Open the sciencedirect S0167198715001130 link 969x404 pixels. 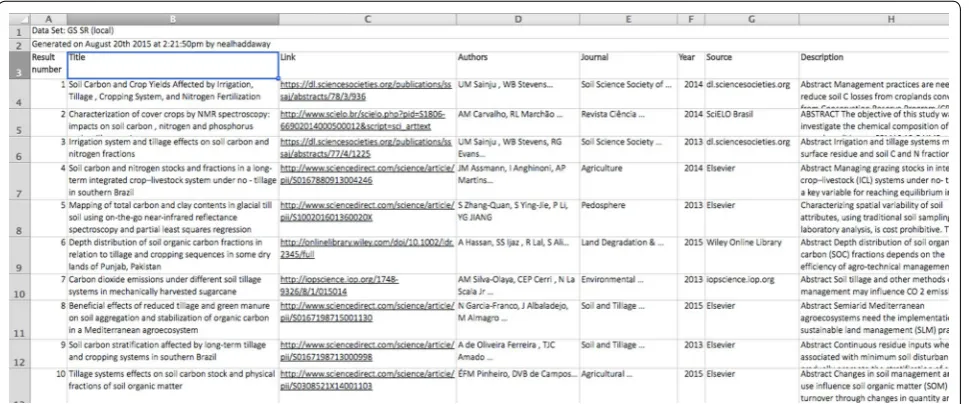coord(367,311)
